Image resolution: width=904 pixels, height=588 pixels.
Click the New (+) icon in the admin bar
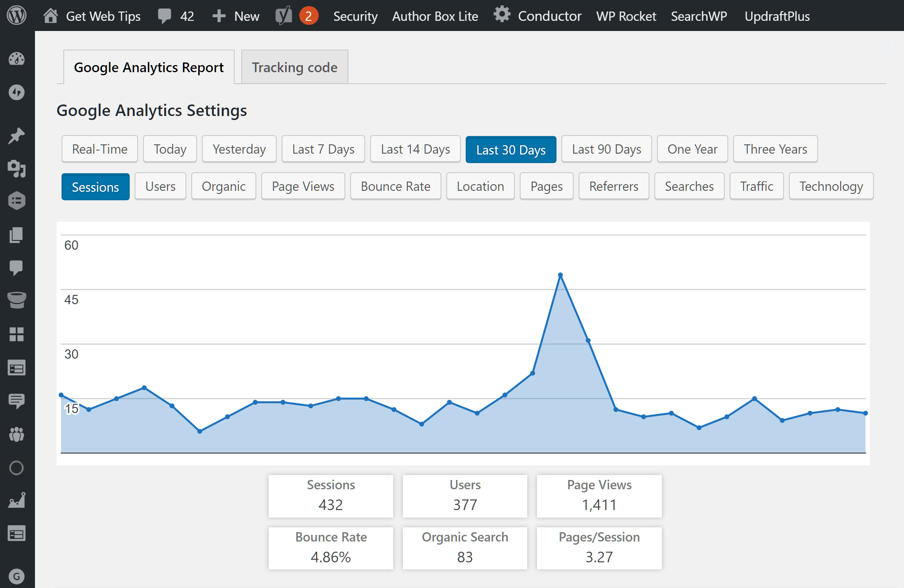coord(219,15)
